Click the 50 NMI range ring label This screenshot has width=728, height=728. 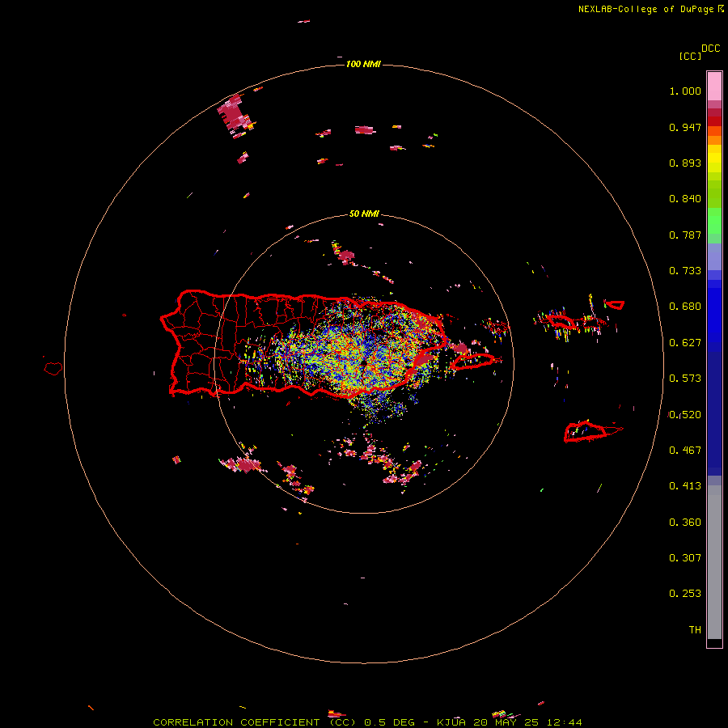coord(364,214)
